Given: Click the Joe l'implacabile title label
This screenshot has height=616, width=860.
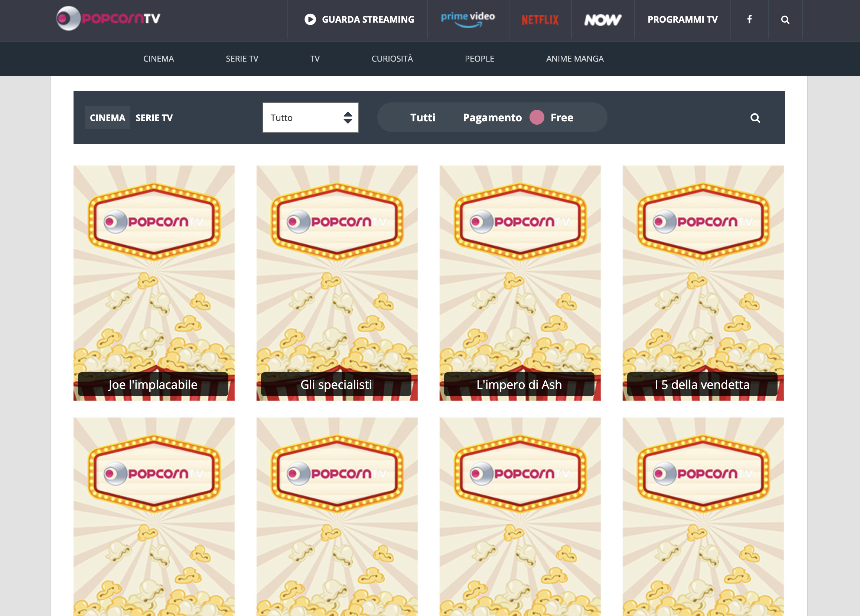Looking at the screenshot, I should click(x=153, y=384).
